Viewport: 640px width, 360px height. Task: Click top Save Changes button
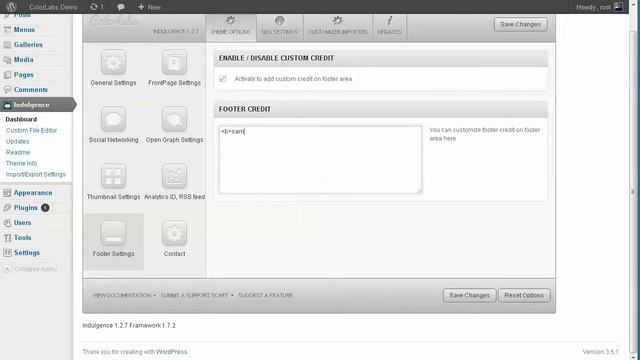(520, 24)
